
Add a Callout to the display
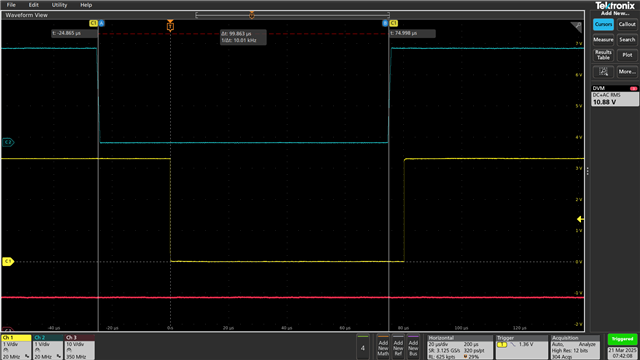coord(627,24)
